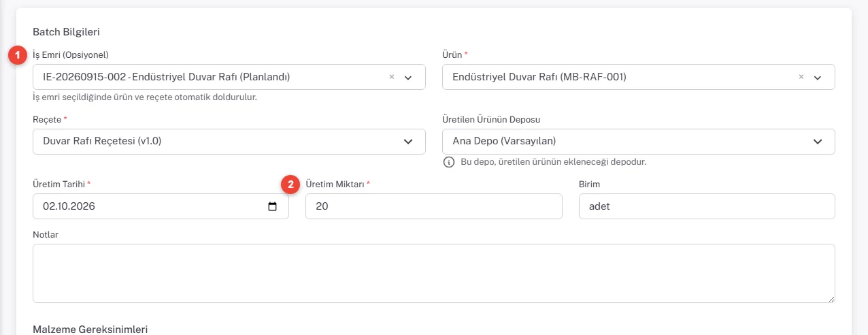Click the Notlar field label
This screenshot has width=868, height=335.
click(46, 235)
